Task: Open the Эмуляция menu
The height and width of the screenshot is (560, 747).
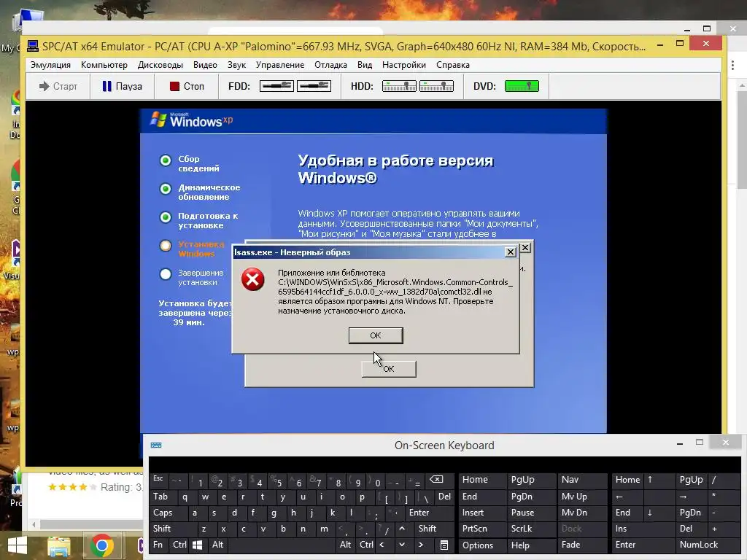Action: [50, 65]
